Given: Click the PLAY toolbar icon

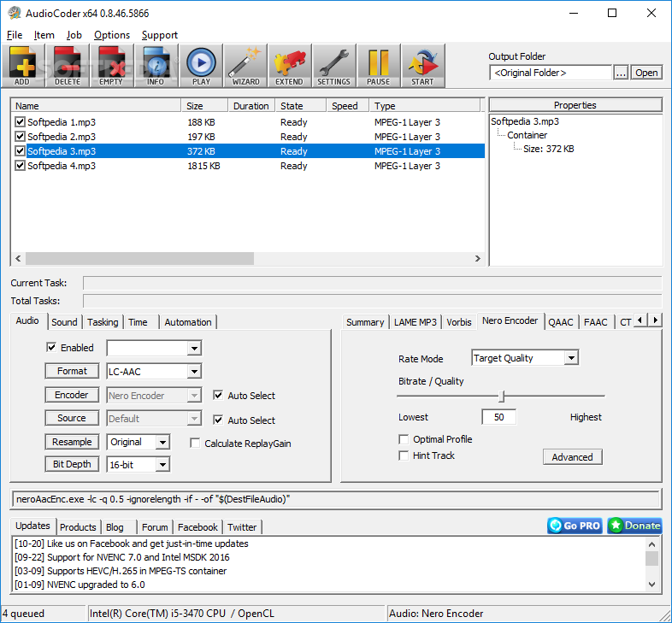Looking at the screenshot, I should pos(201,66).
